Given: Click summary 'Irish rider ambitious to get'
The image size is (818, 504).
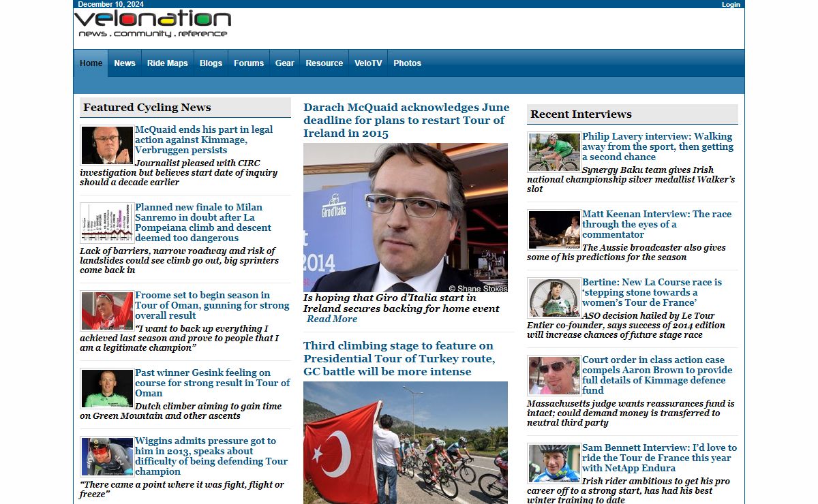Looking at the screenshot, I should [628, 490].
